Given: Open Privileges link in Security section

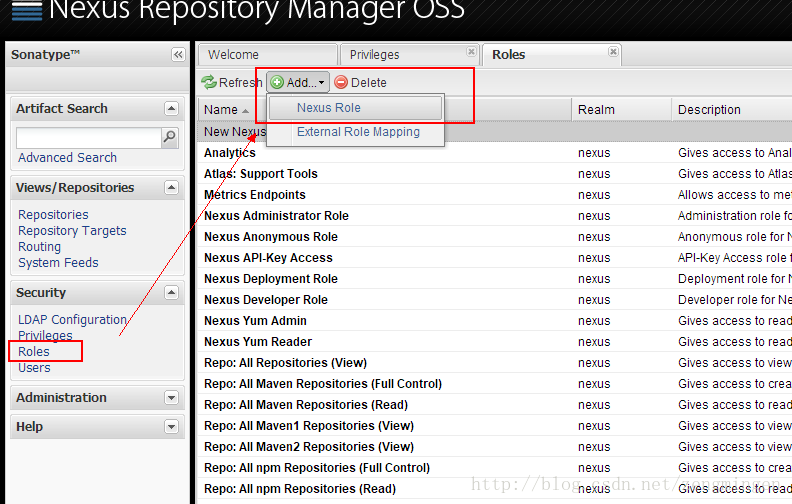Looking at the screenshot, I should click(45, 336).
